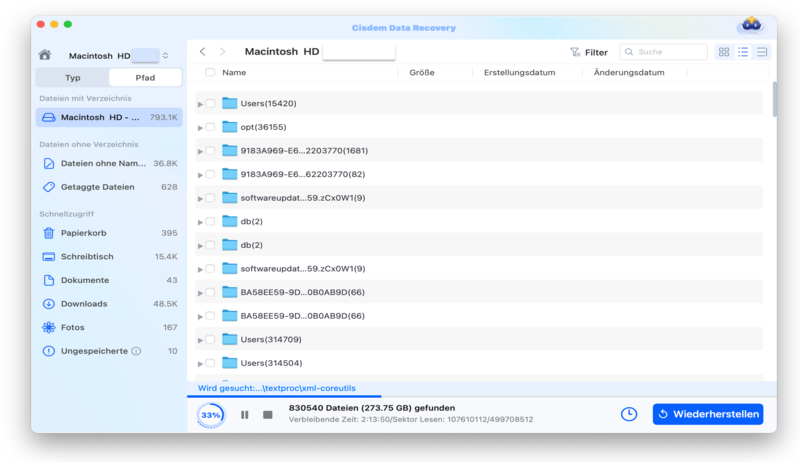
Task: Switch to thumbnail grid view
Action: pos(724,52)
